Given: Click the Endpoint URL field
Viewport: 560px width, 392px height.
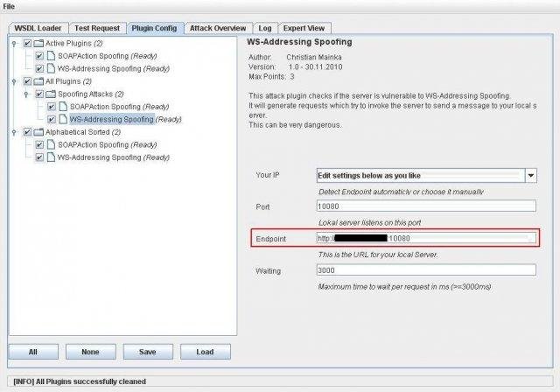Looking at the screenshot, I should pyautogui.click(x=426, y=238).
